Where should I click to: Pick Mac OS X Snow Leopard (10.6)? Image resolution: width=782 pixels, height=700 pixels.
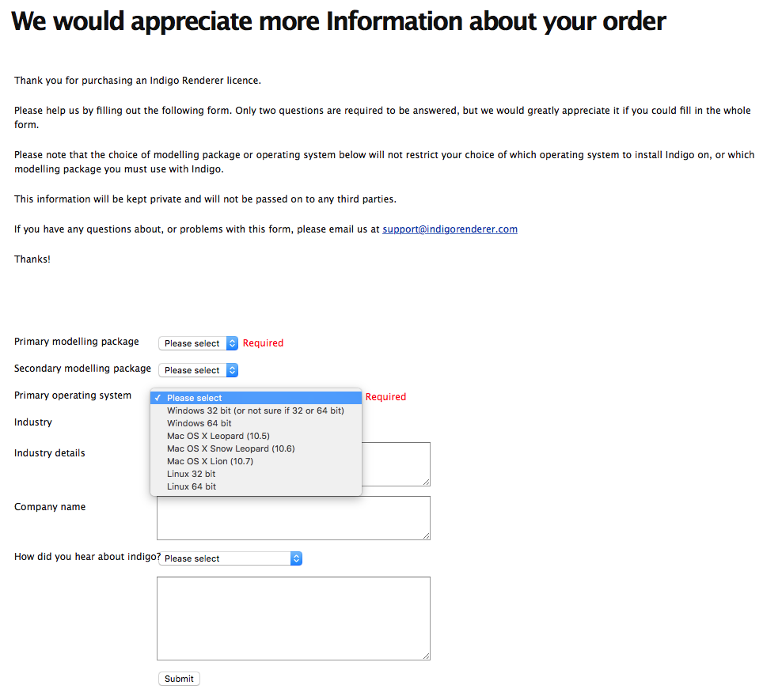(256, 448)
